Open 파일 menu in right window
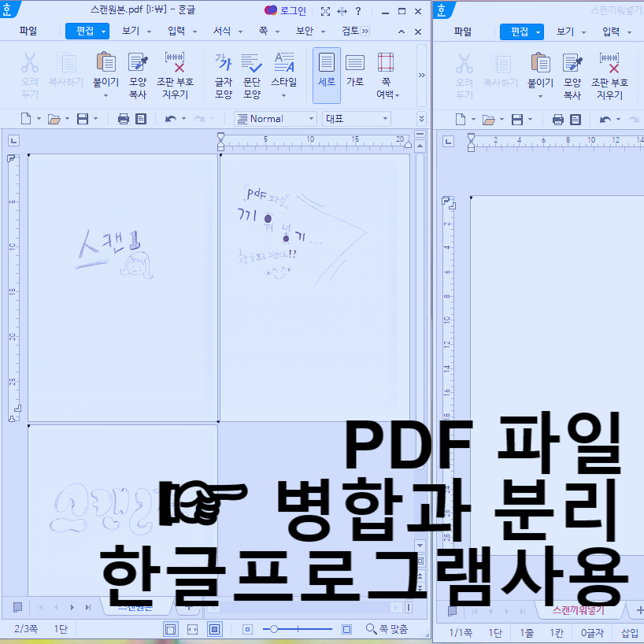 463,31
